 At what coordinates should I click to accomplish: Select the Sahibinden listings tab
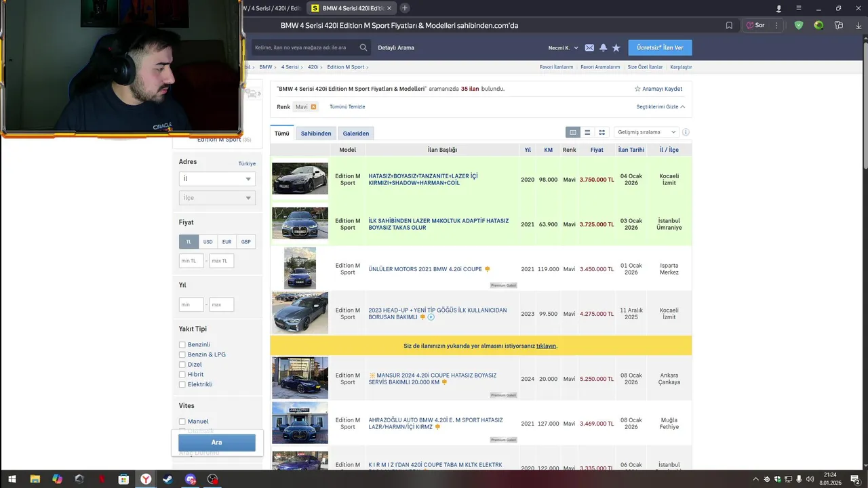click(316, 134)
